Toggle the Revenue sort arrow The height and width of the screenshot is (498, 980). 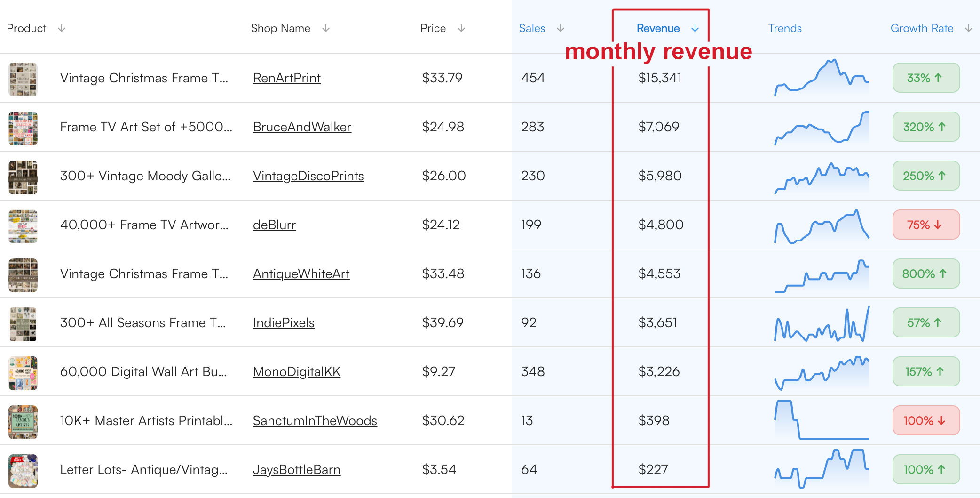point(695,29)
